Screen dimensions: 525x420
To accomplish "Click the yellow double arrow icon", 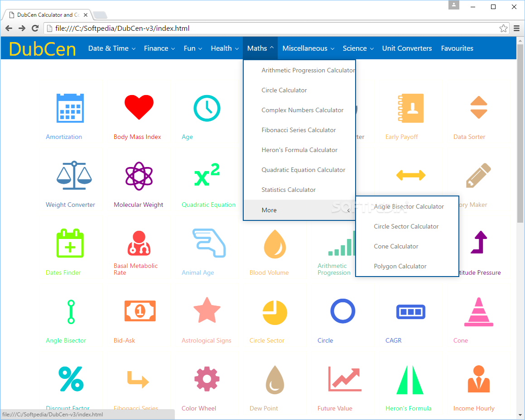I will click(411, 175).
